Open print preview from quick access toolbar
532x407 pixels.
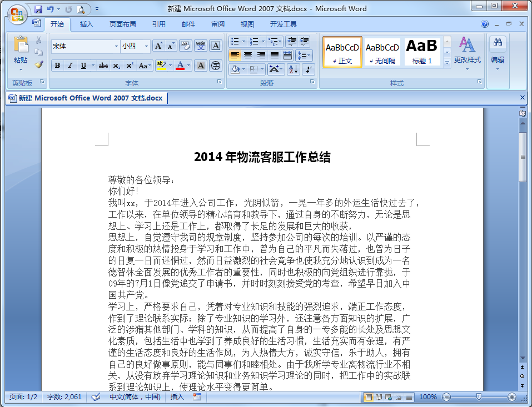[81, 9]
